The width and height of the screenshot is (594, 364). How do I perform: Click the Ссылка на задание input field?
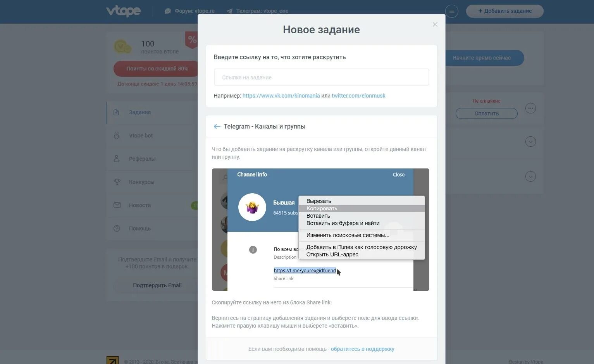(321, 77)
